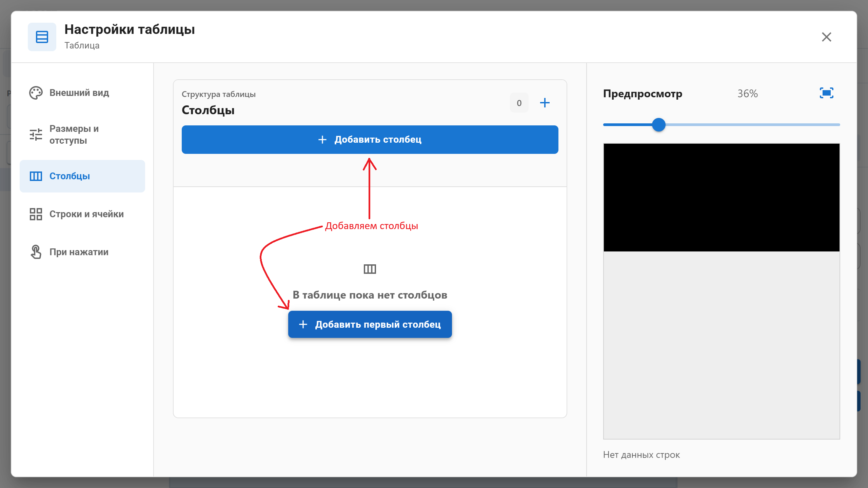
Task: Close the table settings dialog
Action: click(x=826, y=37)
